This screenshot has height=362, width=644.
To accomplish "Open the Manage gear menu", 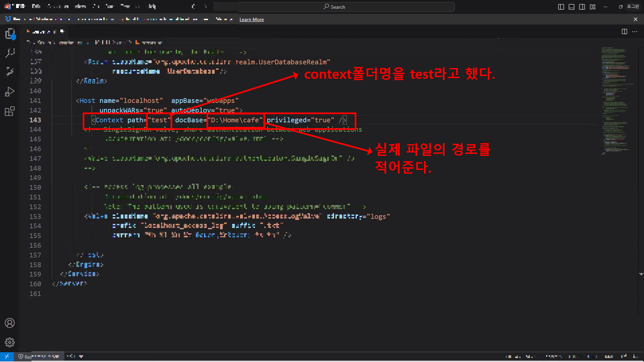I will coord(10,342).
